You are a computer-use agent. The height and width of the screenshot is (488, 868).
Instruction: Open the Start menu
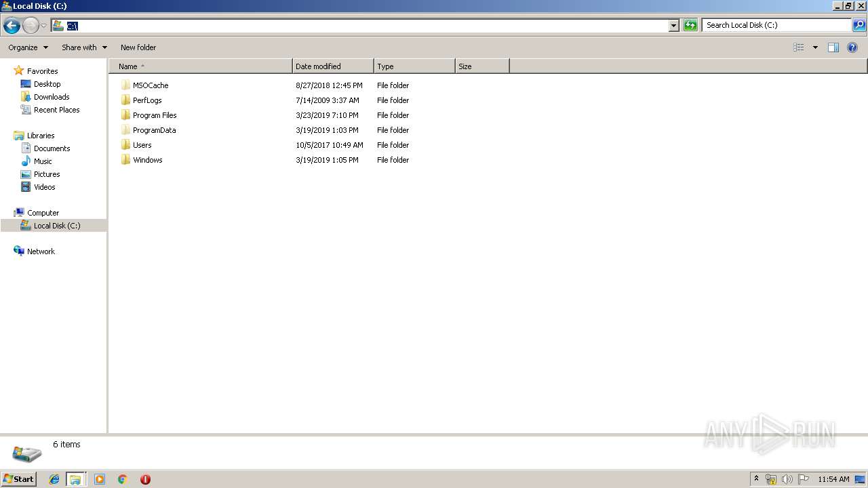click(19, 479)
